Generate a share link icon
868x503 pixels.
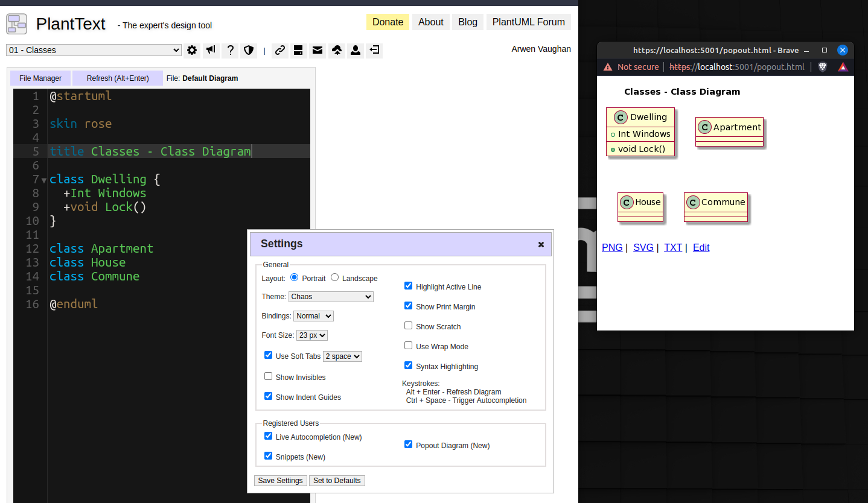279,50
